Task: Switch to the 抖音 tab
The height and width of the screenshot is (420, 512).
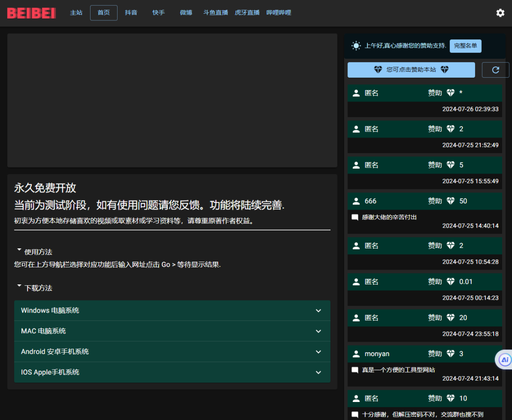Action: tap(131, 13)
